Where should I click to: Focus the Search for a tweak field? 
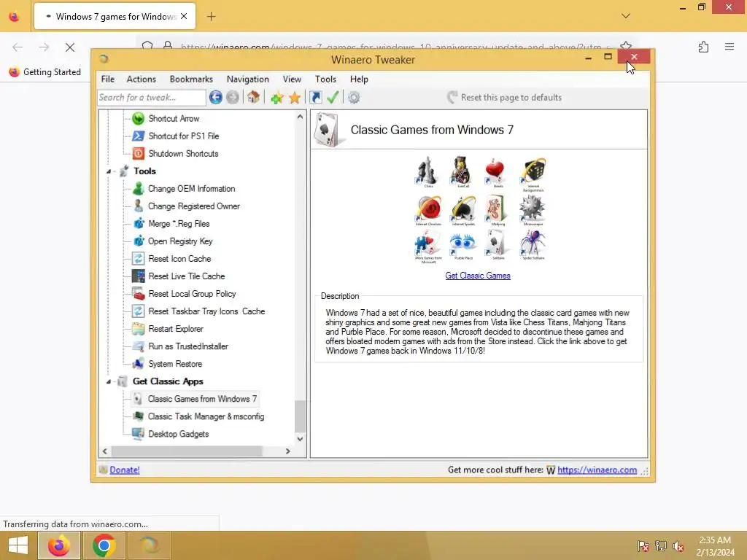[x=152, y=98]
